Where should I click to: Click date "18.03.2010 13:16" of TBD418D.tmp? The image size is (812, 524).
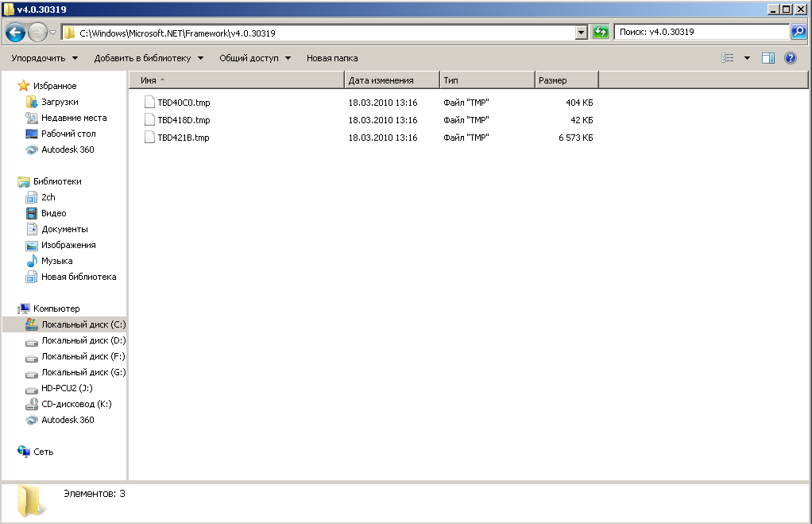pyautogui.click(x=383, y=120)
